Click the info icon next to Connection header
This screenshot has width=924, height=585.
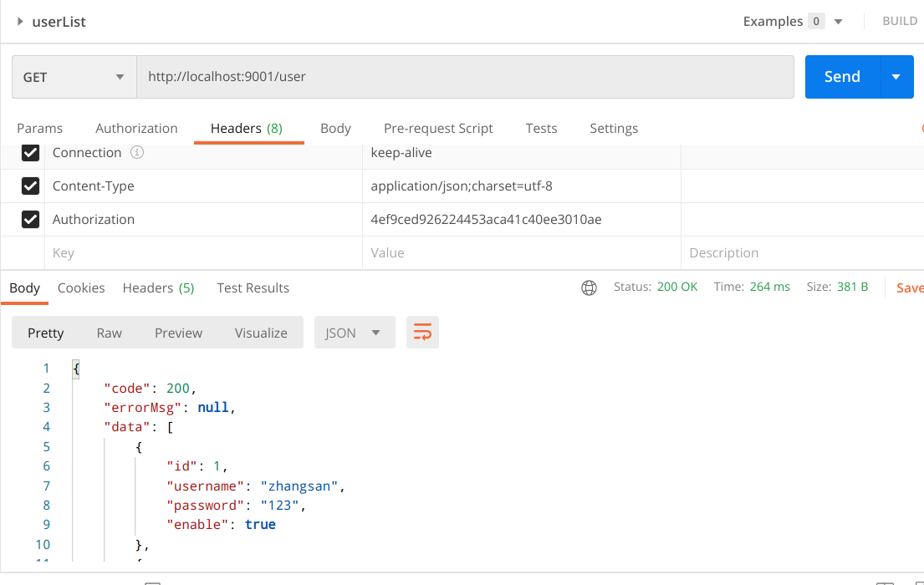tap(137, 153)
